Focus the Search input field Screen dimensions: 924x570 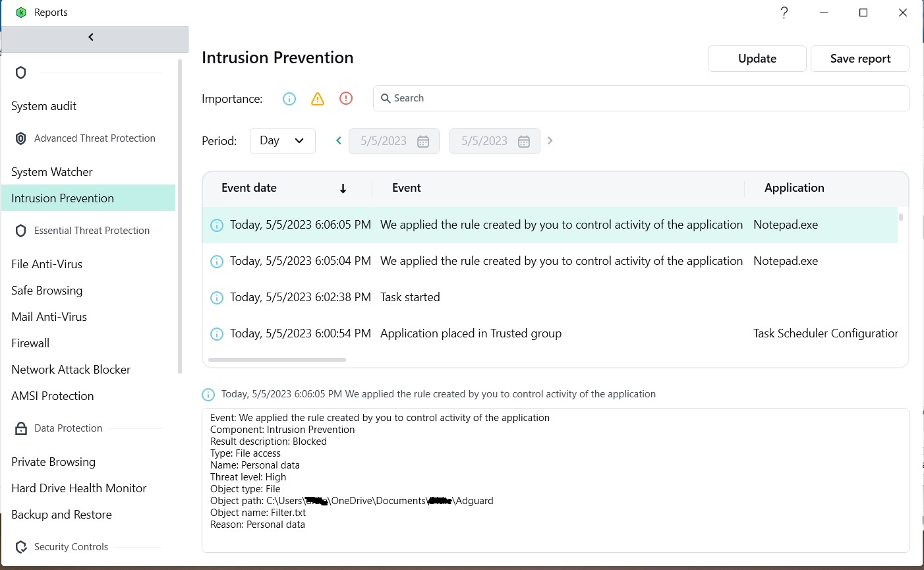641,98
